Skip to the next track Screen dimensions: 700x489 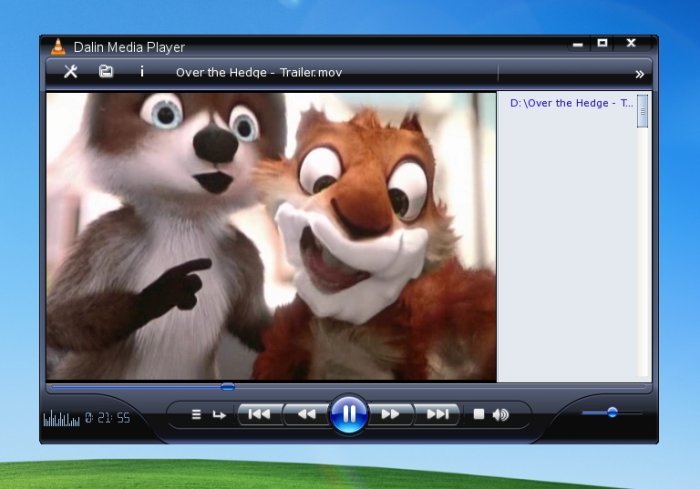(x=437, y=414)
